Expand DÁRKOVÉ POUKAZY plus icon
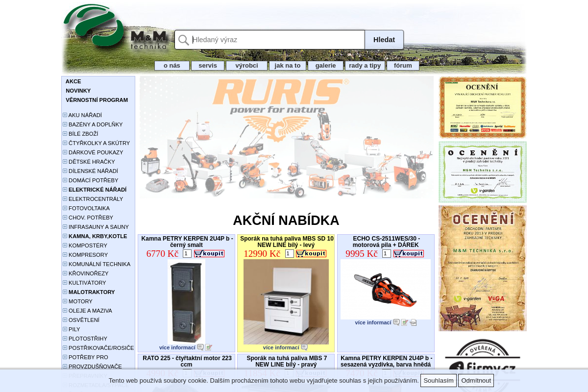Image resolution: width=588 pixels, height=392 pixels. pyautogui.click(x=65, y=152)
